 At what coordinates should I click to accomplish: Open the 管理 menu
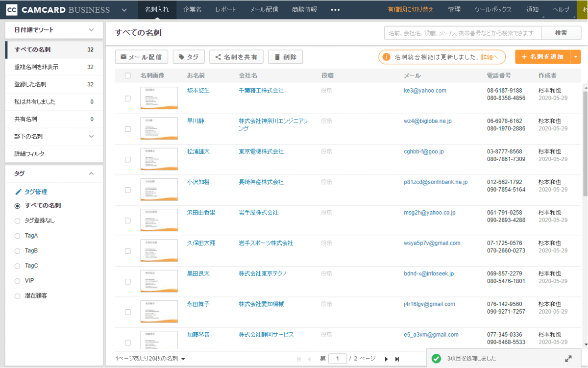pos(454,10)
